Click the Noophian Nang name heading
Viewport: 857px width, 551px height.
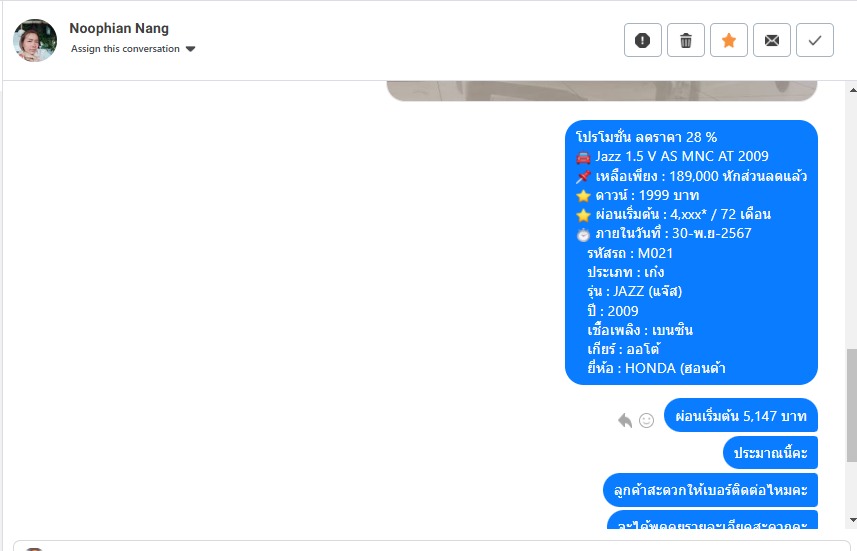119,28
